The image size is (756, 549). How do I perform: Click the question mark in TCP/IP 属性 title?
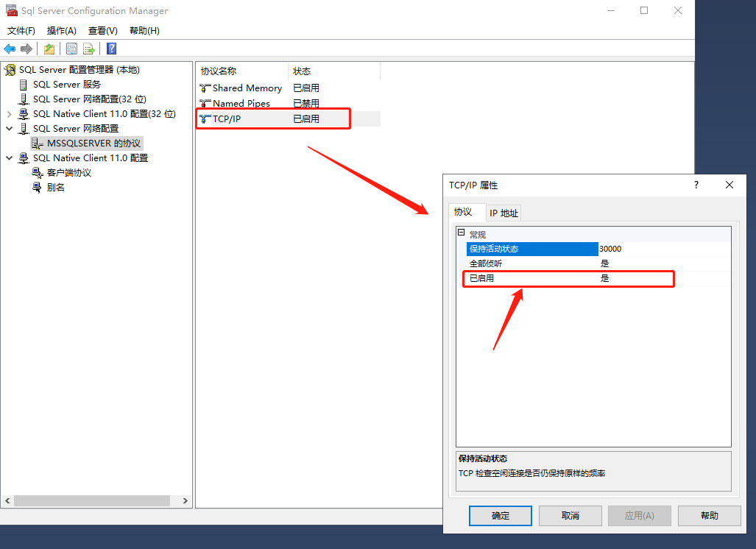[x=696, y=185]
